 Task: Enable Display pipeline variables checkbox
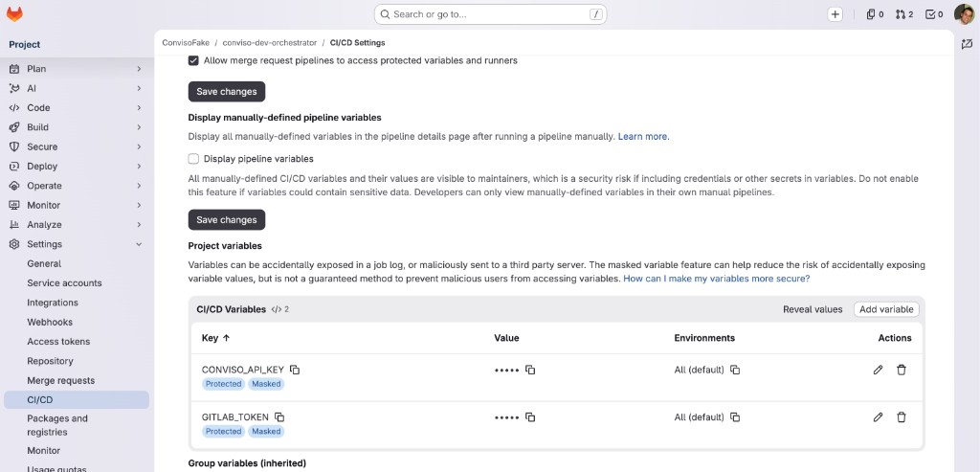(x=193, y=159)
